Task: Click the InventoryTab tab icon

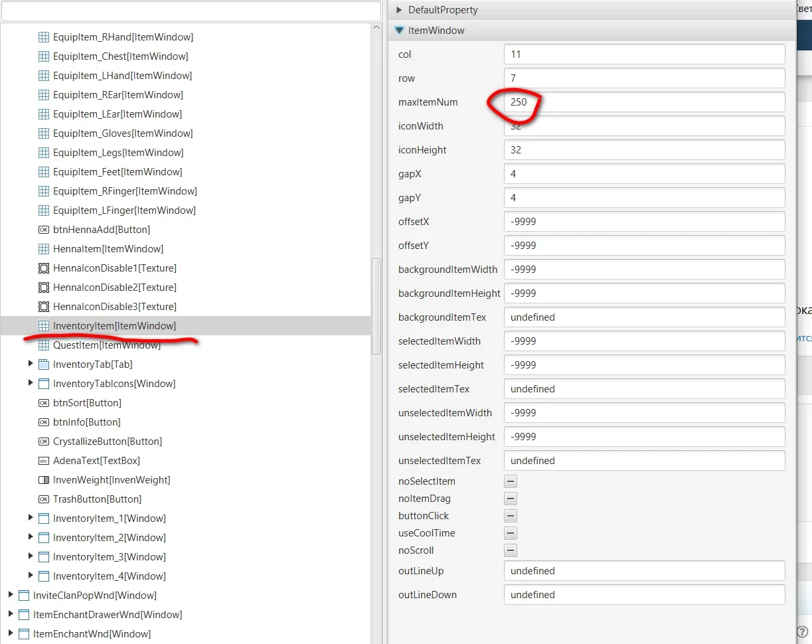Action: 44,364
